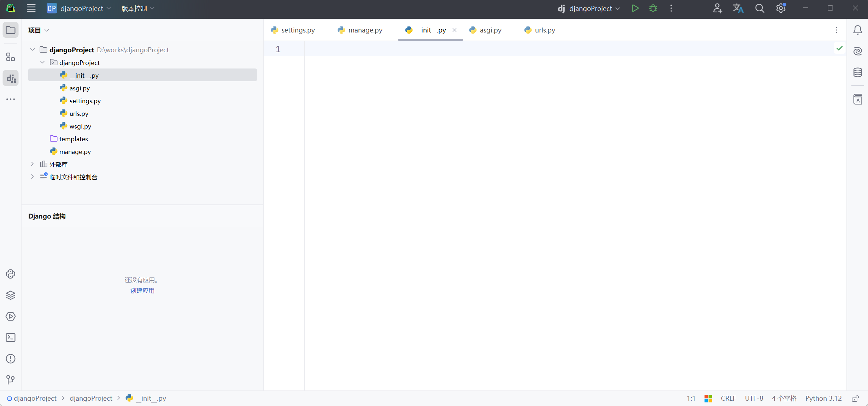Close the __init__.py tab
This screenshot has height=406, width=868.
point(454,30)
